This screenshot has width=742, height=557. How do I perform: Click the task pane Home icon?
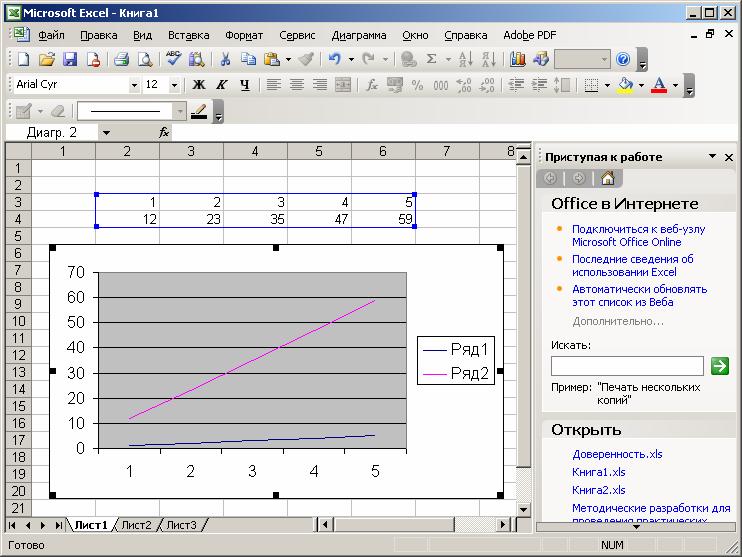coord(608,178)
